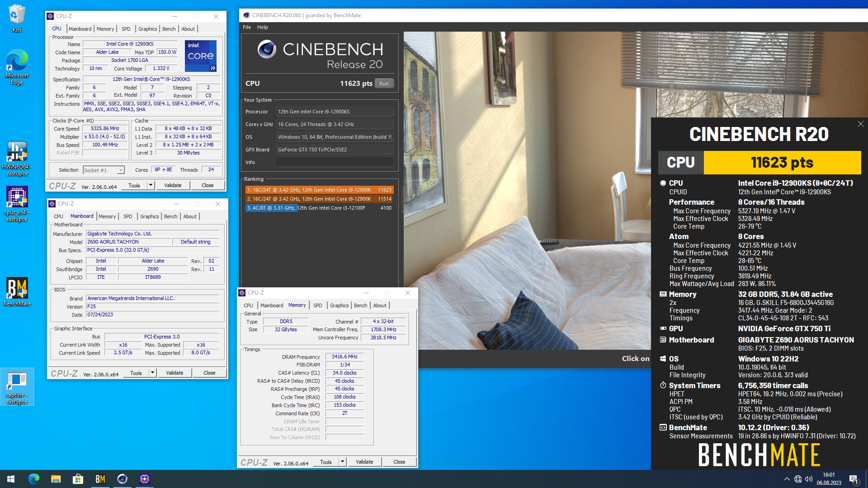Image resolution: width=868 pixels, height=488 pixels.
Task: Click the DRAM Frequency value 3416.6 MHz
Action: [x=344, y=357]
